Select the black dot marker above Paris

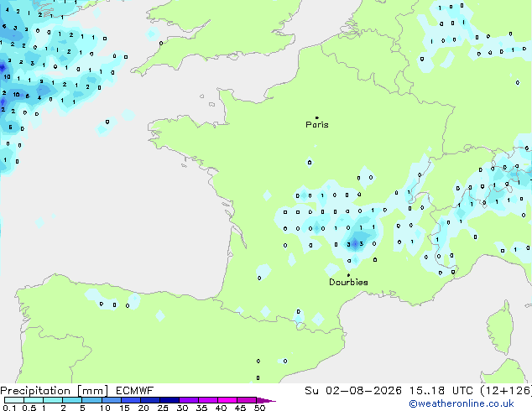coord(317,117)
